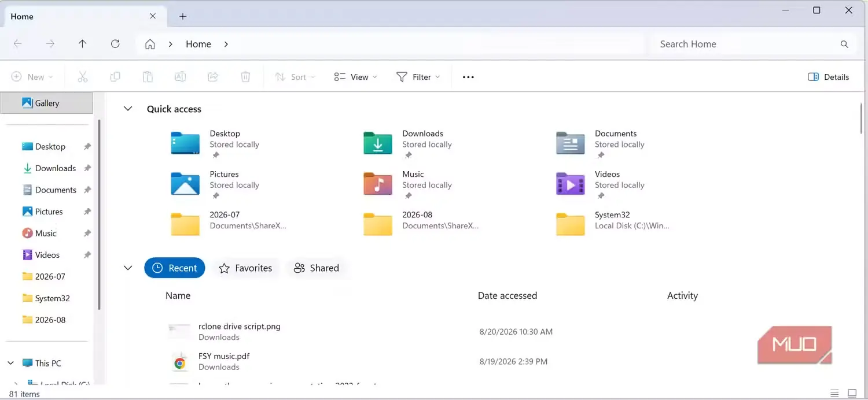Go back with the left arrow
Screen dimensions: 868x400
pos(18,44)
